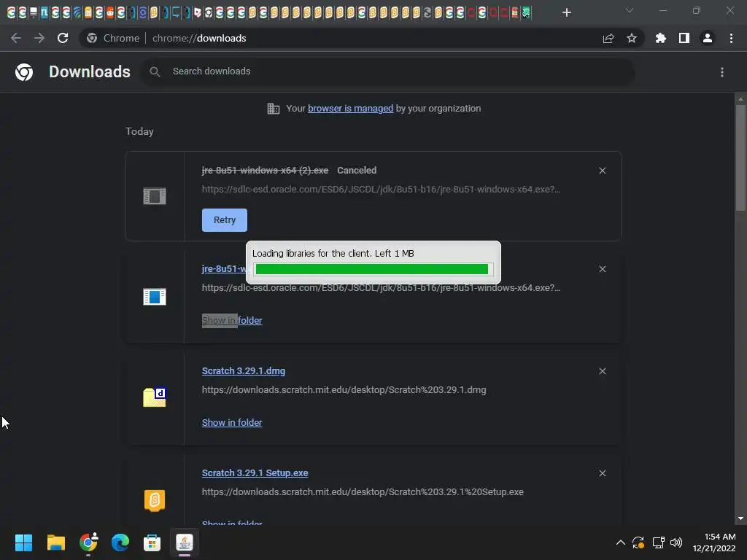This screenshot has width=747, height=560.
Task: Retry the canceled jre-8u51 download
Action: [225, 220]
